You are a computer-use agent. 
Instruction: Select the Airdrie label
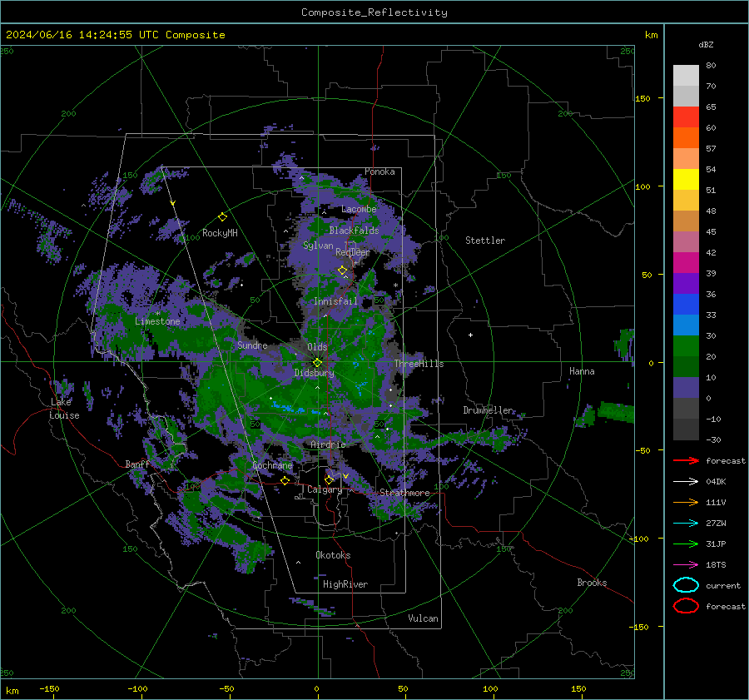click(328, 444)
